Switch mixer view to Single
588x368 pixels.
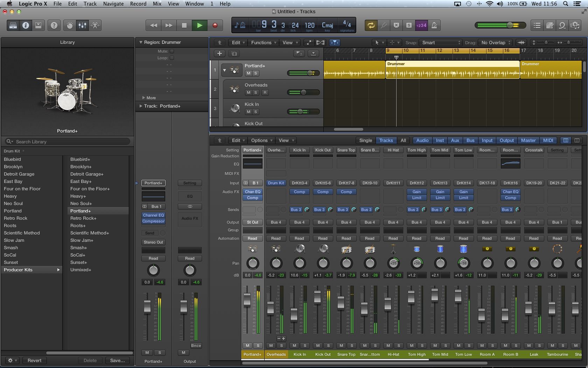coord(365,140)
